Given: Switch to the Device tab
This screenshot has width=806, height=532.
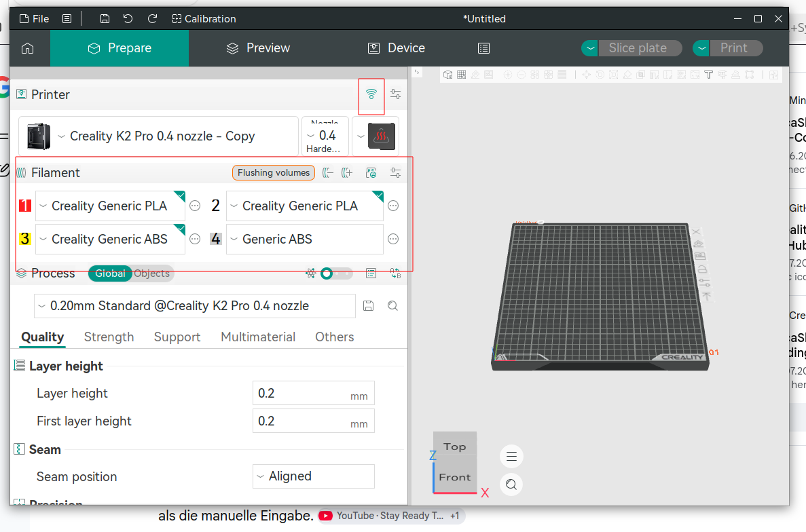Looking at the screenshot, I should point(397,48).
